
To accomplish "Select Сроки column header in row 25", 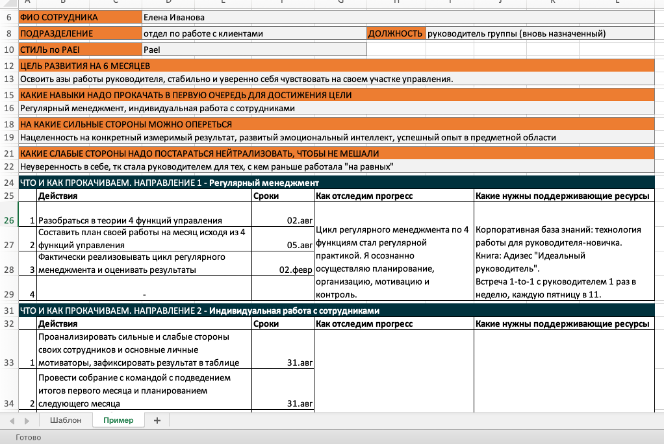I will click(283, 196).
